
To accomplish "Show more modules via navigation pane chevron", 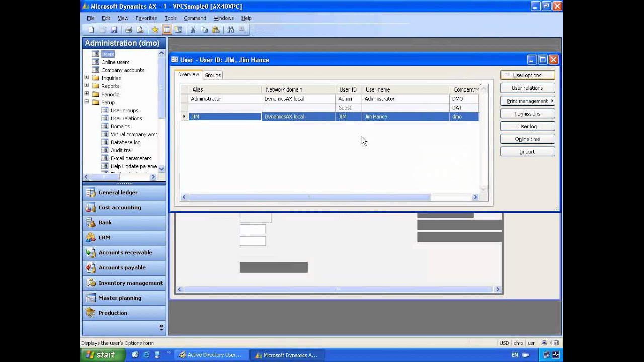I will point(161,327).
